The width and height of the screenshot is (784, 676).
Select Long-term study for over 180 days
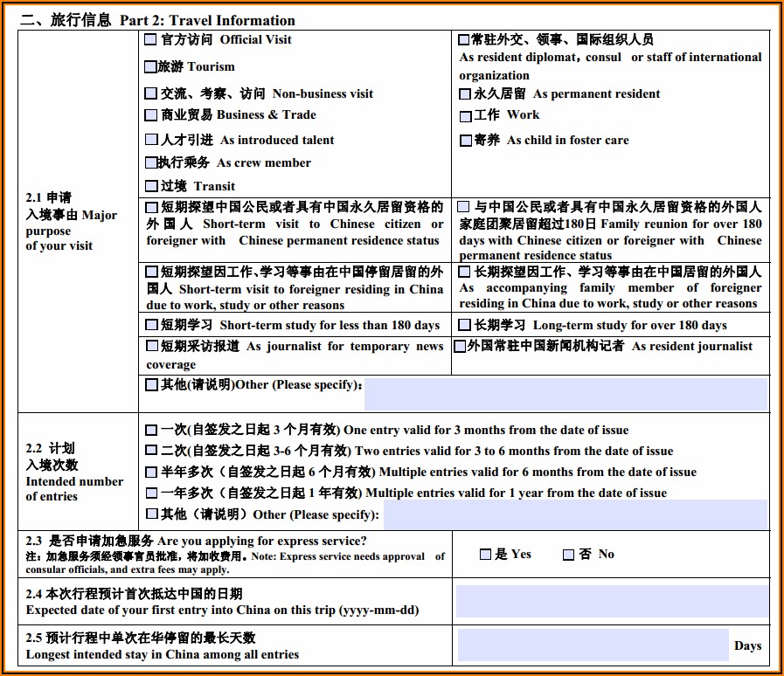466,325
